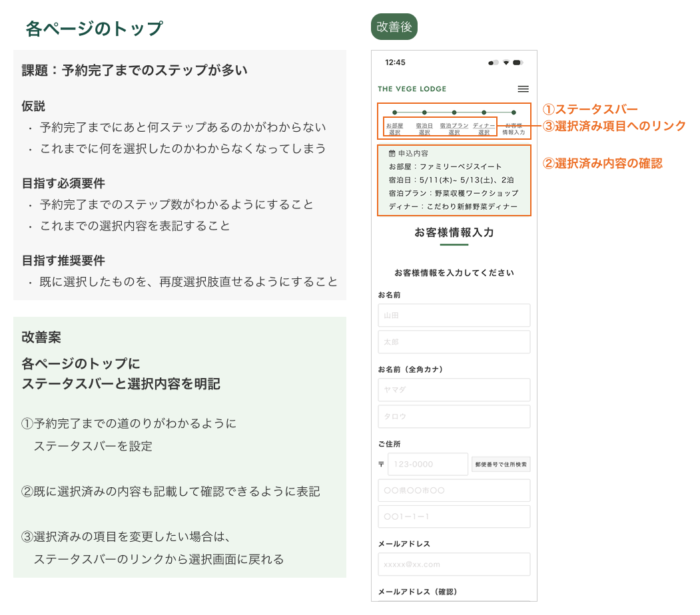700x615 pixels.
Task: Return to the ディナー選択 step
Action: pos(484,128)
